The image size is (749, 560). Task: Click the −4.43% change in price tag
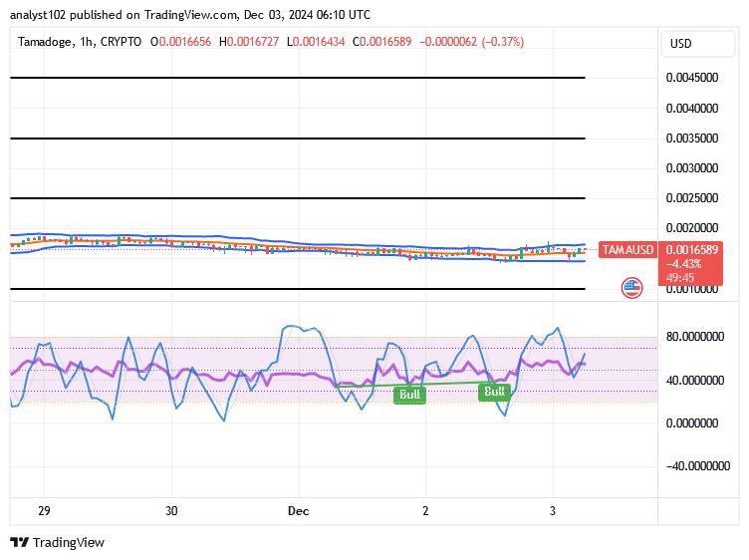coord(683,264)
